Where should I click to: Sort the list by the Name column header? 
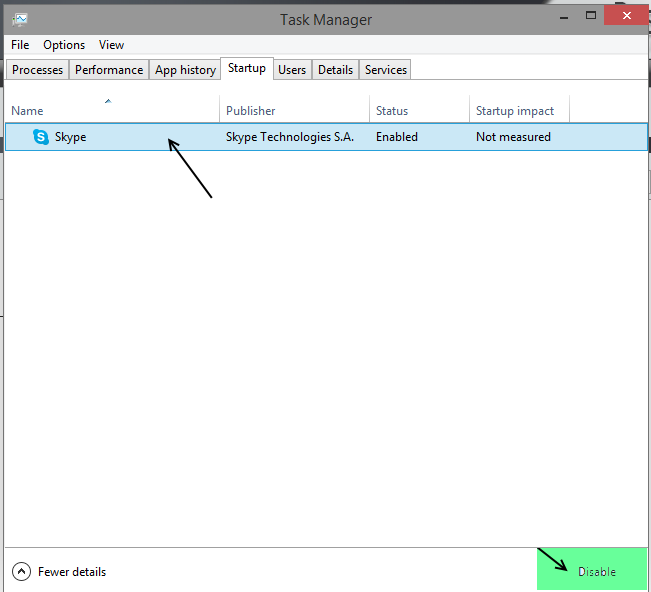click(112, 110)
